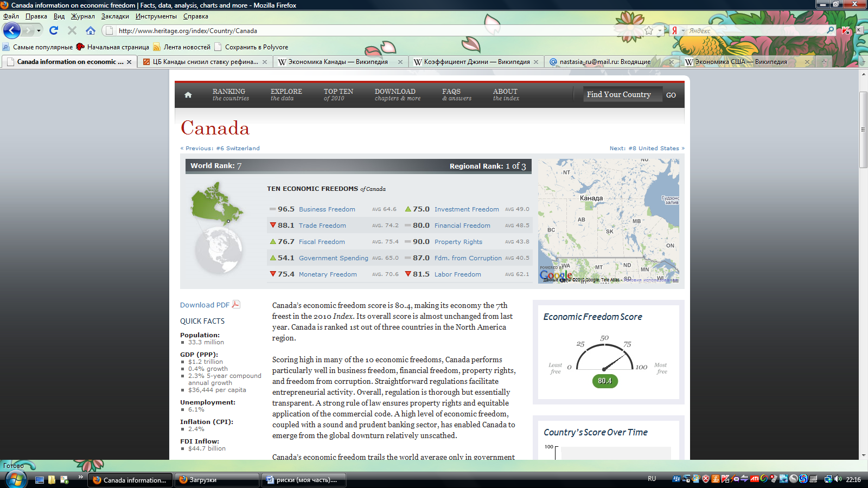Open the Инструменты menu
868x488 pixels.
(156, 16)
